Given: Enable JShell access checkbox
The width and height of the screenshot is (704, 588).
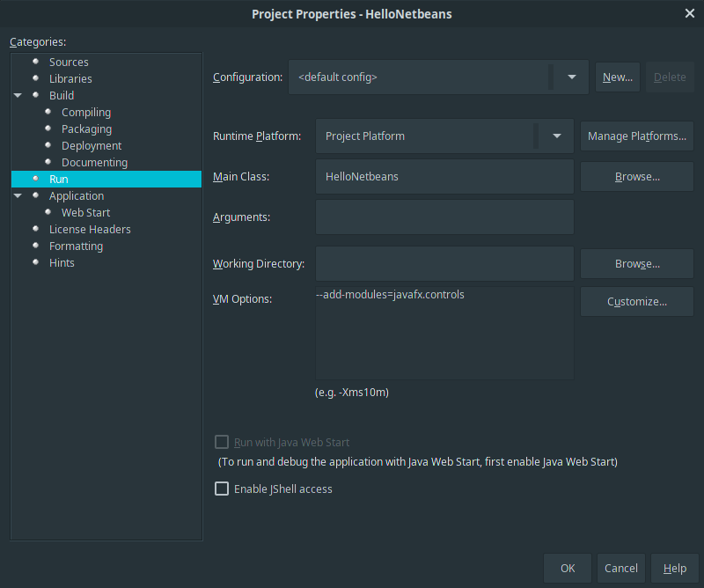Looking at the screenshot, I should 222,489.
